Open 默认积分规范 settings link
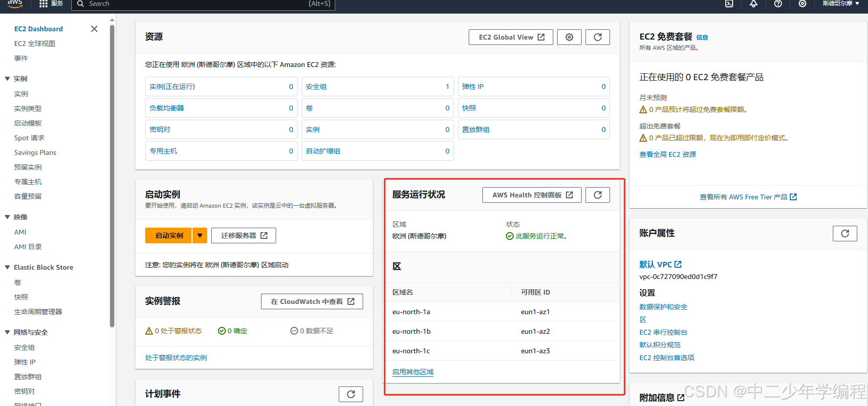Screen dimensions: 868x406 [660, 345]
